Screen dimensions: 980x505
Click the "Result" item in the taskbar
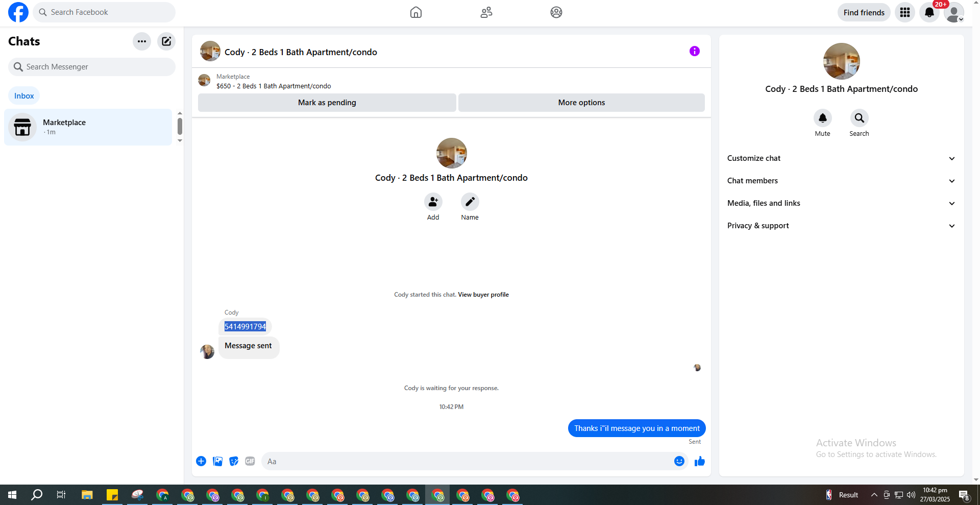pyautogui.click(x=842, y=495)
